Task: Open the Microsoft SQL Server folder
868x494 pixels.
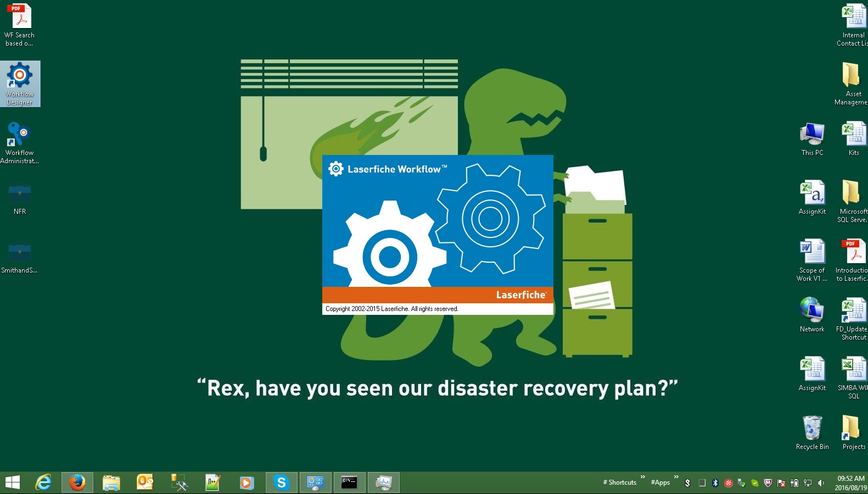Action: (852, 201)
